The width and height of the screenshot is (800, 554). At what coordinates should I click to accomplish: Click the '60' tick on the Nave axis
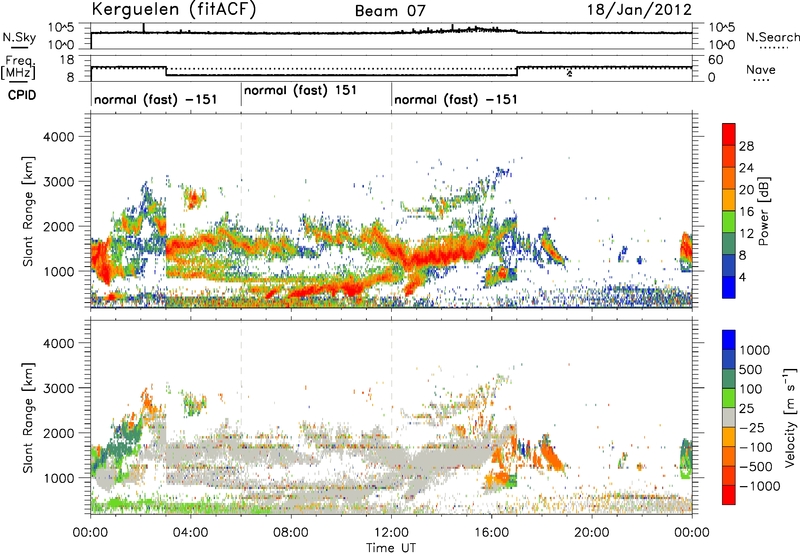pos(715,60)
